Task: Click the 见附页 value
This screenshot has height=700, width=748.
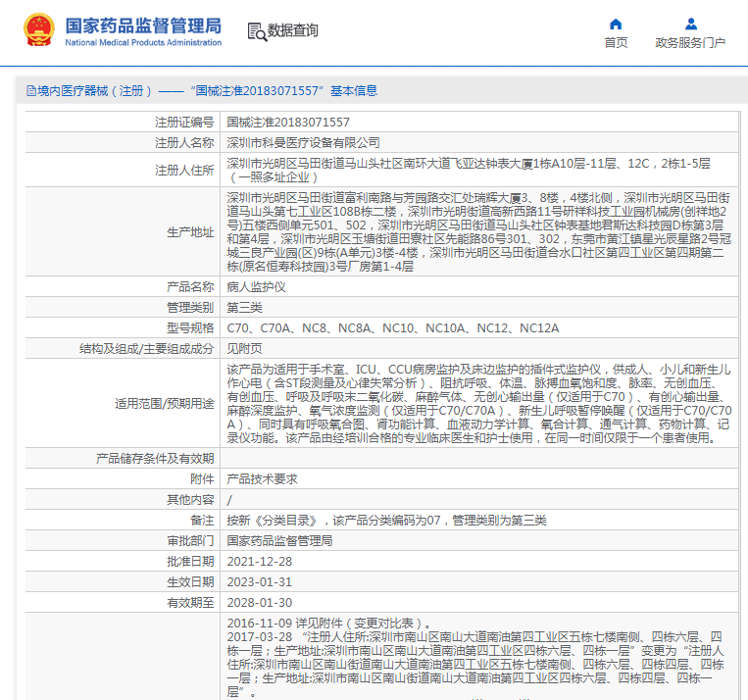Action: pos(244,348)
